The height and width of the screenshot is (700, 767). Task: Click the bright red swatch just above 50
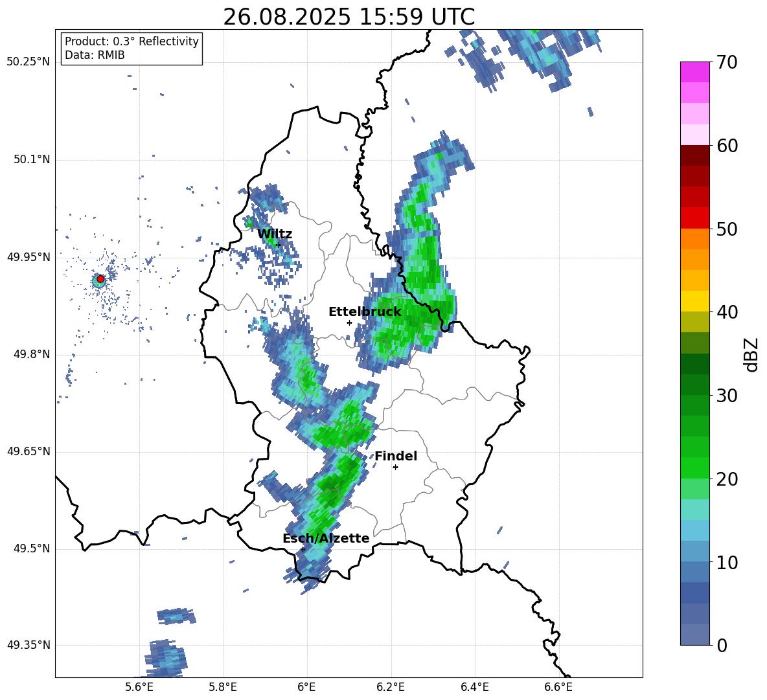coord(694,218)
